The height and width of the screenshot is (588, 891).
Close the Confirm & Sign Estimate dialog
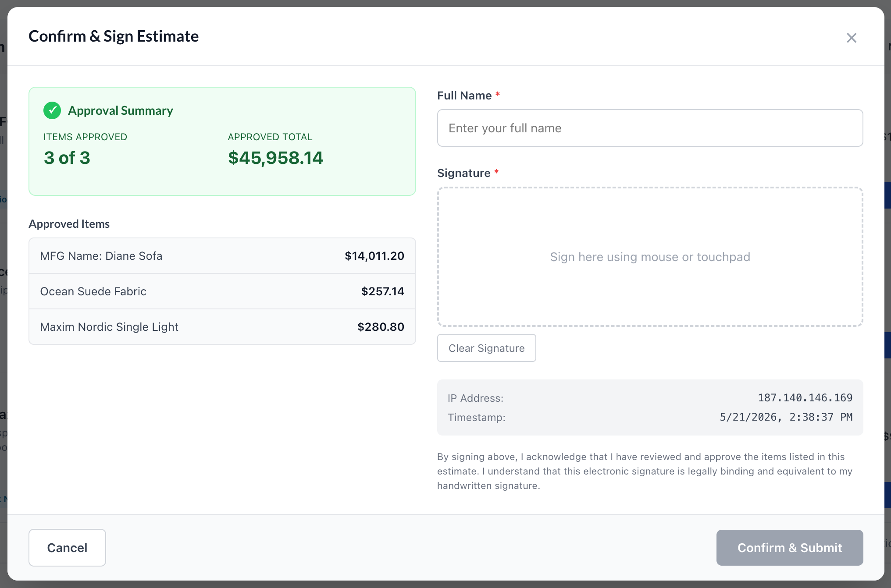(x=852, y=38)
